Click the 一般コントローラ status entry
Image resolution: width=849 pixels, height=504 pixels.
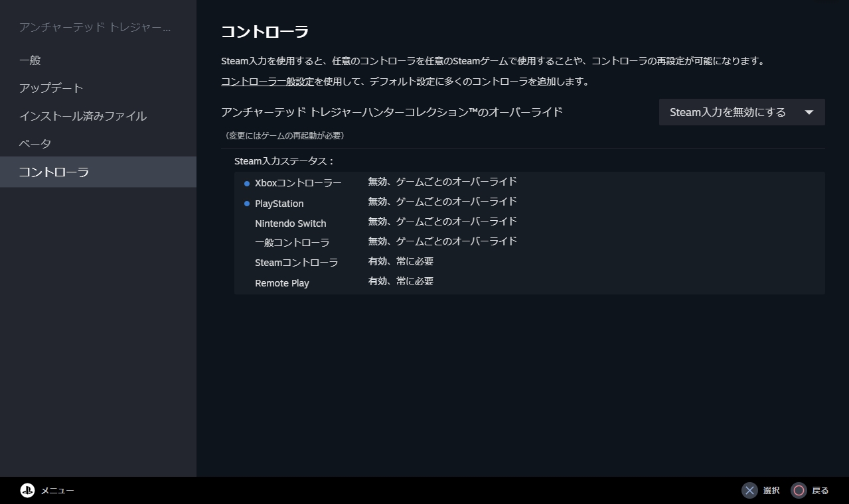click(292, 243)
